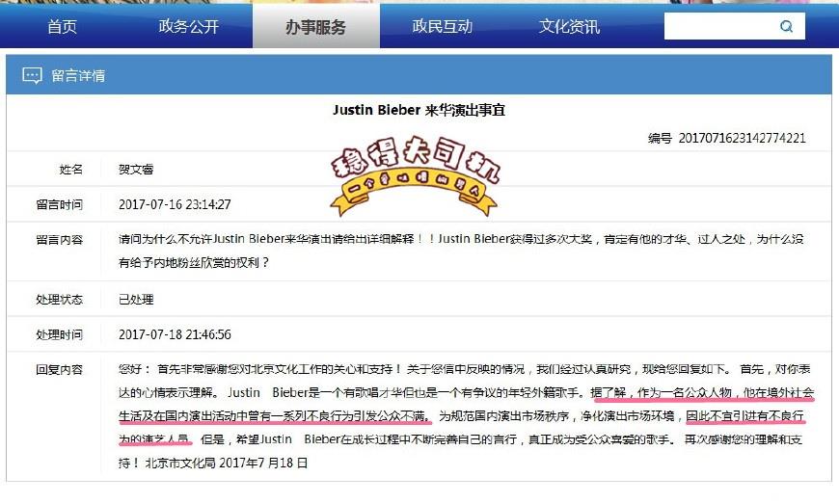
Task: Open the 首页 home tab
Action: pos(62,26)
